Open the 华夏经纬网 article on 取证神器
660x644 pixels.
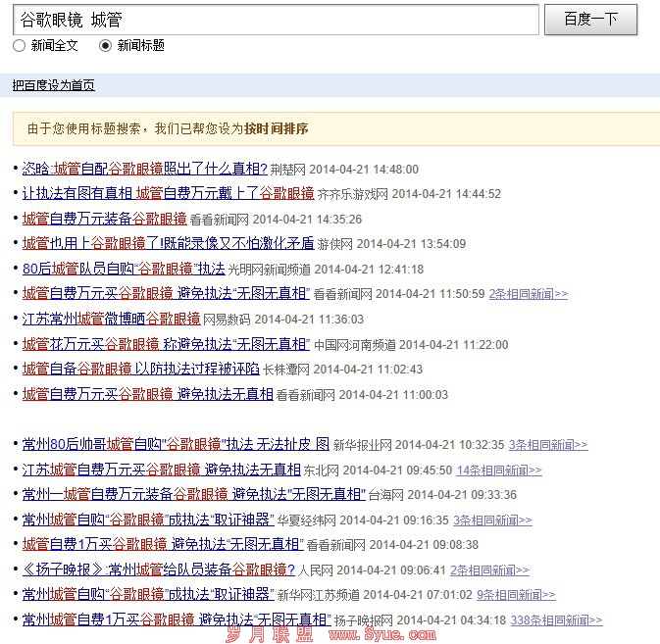point(148,520)
